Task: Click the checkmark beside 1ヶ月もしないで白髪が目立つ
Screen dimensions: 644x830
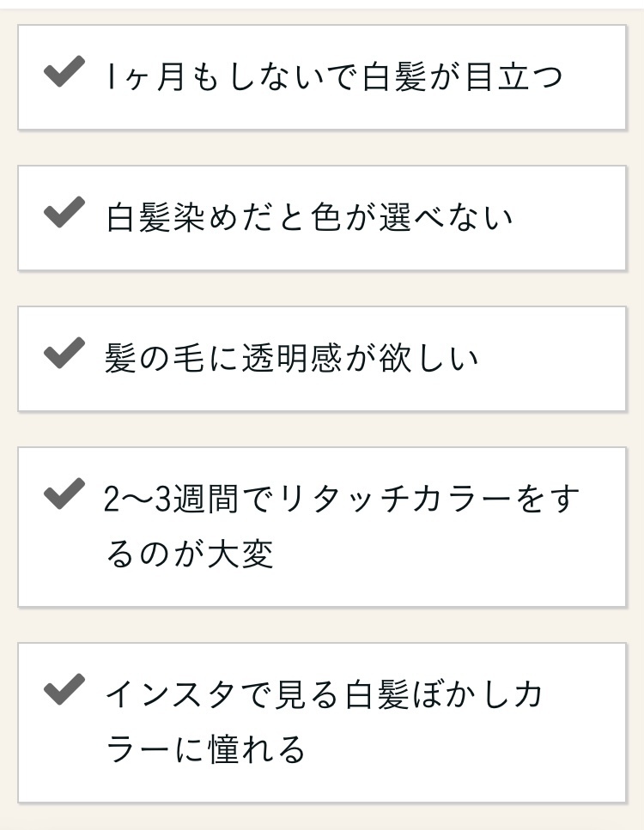Action: point(64,72)
